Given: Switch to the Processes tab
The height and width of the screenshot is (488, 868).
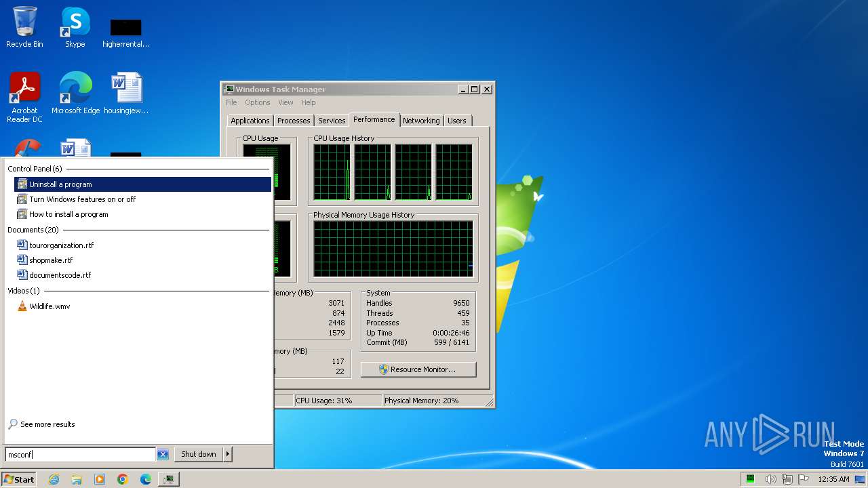Looking at the screenshot, I should coord(294,121).
